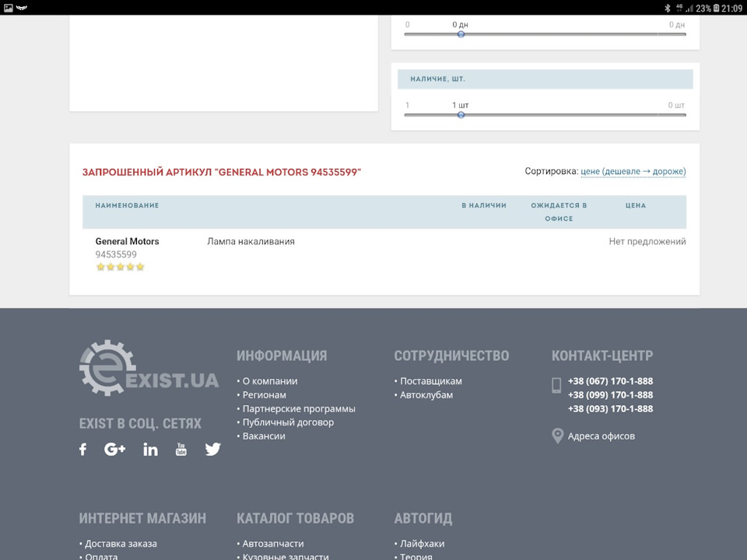The image size is (747, 560).
Task: Click the delivery days slider handle
Action: (x=461, y=34)
